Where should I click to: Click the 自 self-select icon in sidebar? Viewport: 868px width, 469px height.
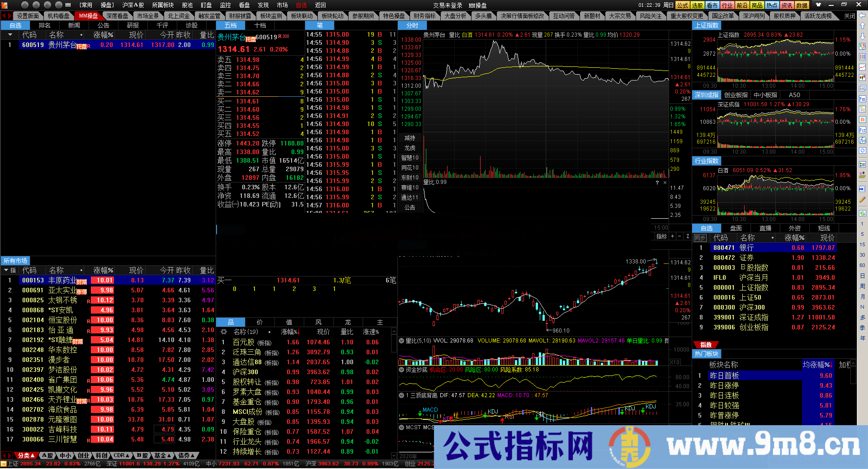tap(863, 119)
